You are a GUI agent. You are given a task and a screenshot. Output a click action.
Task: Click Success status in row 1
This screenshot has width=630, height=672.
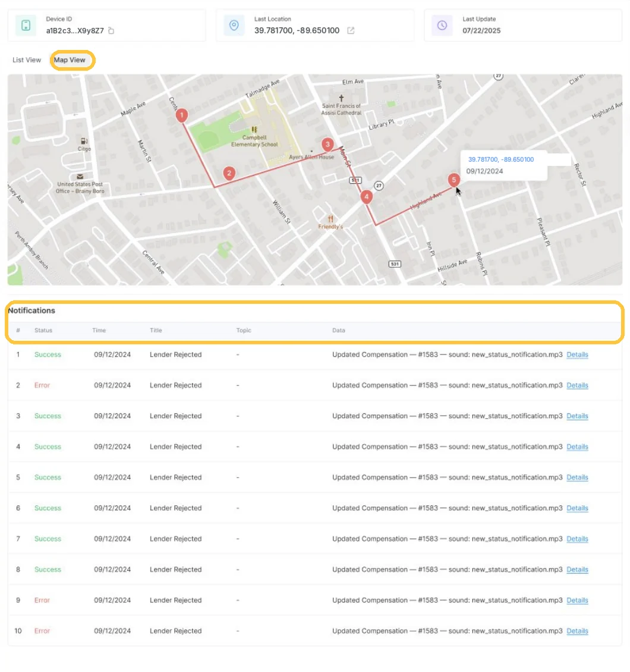48,354
